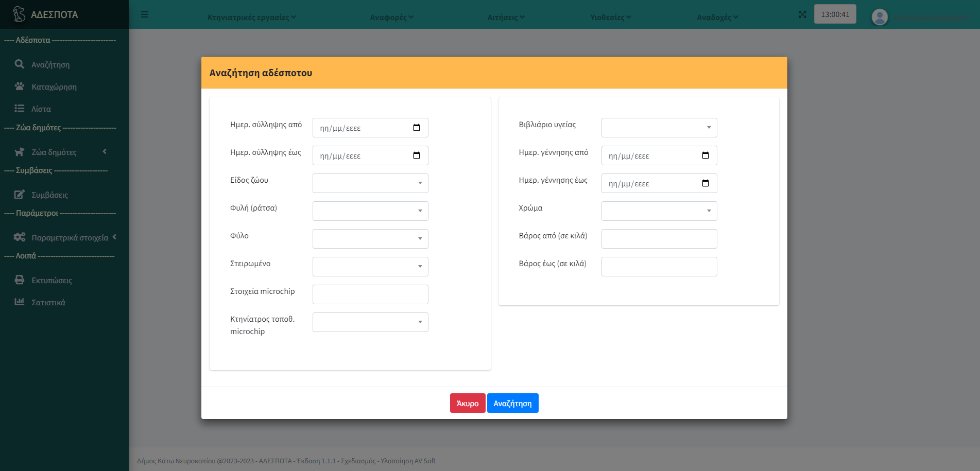Click the Αναζήτηση αδέσποτου dialog title

point(261,73)
